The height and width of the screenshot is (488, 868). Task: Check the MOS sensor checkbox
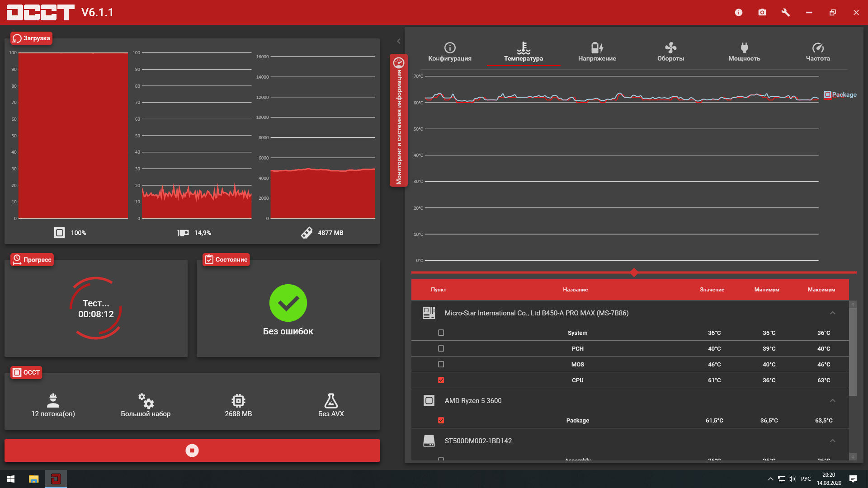tap(441, 364)
